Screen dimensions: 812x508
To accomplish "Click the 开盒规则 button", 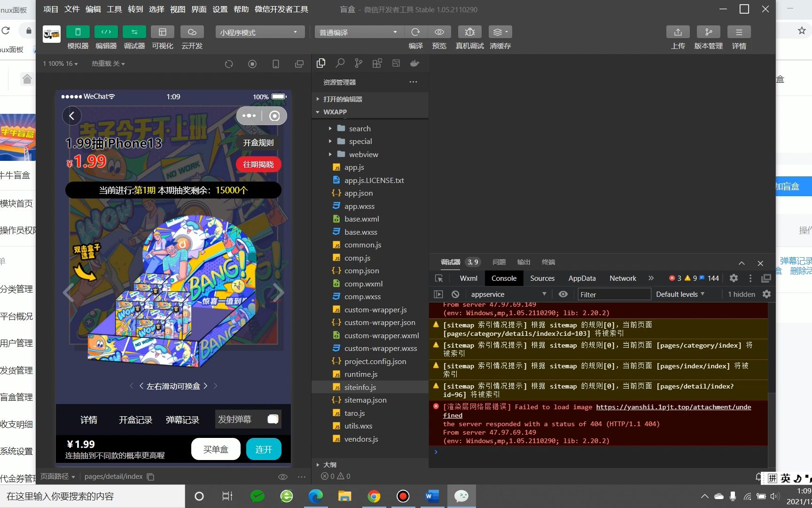I will pos(258,143).
